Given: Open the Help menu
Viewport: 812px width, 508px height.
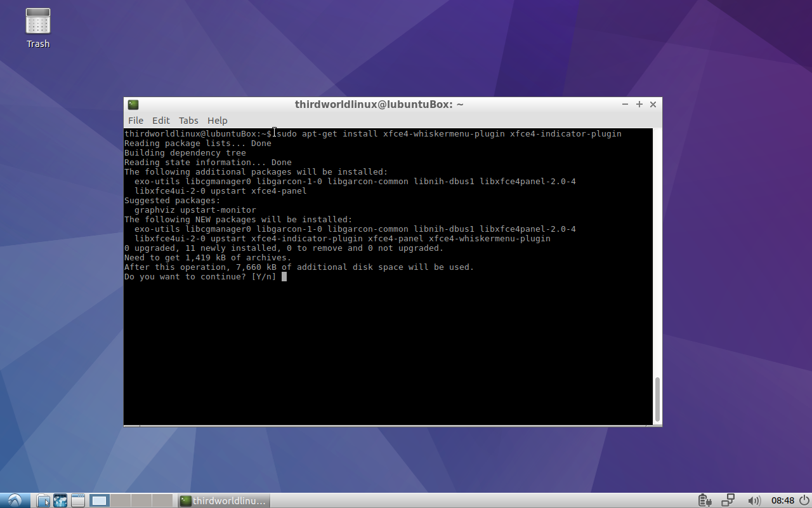Looking at the screenshot, I should click(x=217, y=120).
